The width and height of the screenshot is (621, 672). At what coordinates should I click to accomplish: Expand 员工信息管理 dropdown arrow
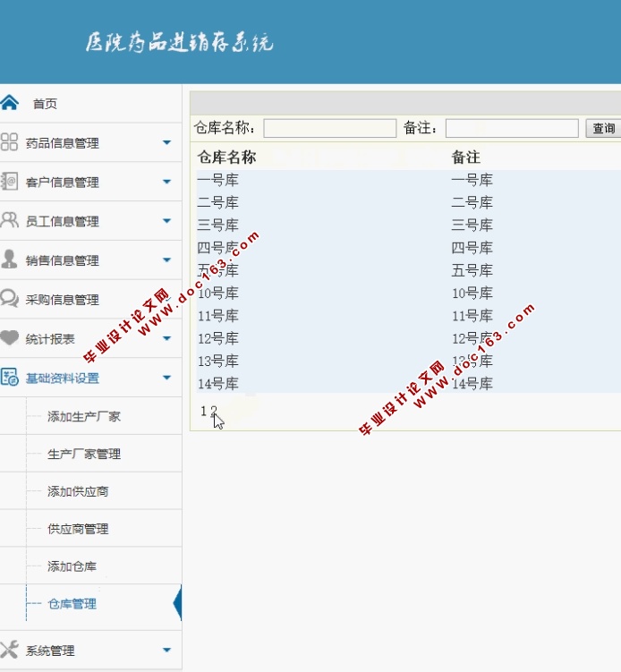166,221
